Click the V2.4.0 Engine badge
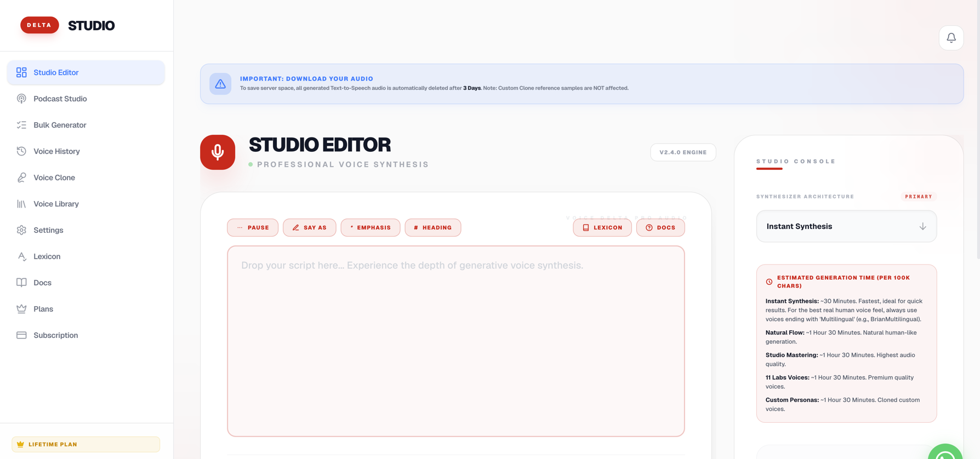This screenshot has width=980, height=459. pos(683,152)
